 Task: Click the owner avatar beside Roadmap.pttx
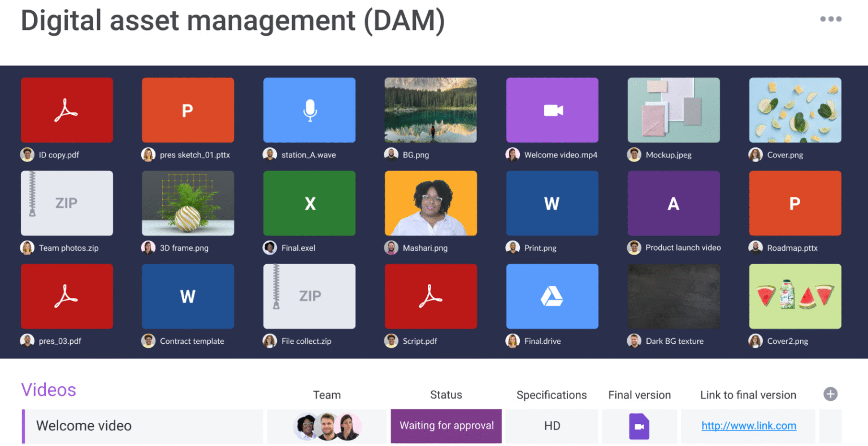click(756, 247)
